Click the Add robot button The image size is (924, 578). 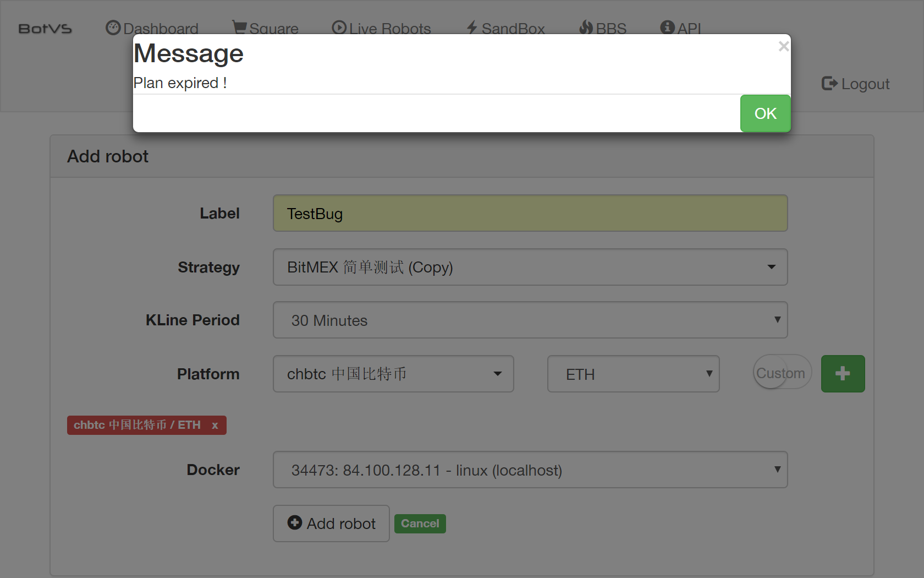[331, 524]
